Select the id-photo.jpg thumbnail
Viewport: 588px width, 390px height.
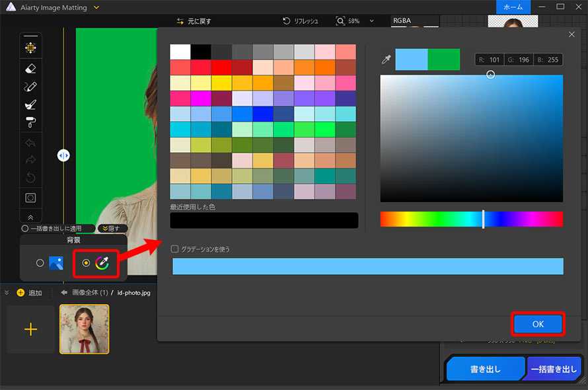click(x=84, y=329)
